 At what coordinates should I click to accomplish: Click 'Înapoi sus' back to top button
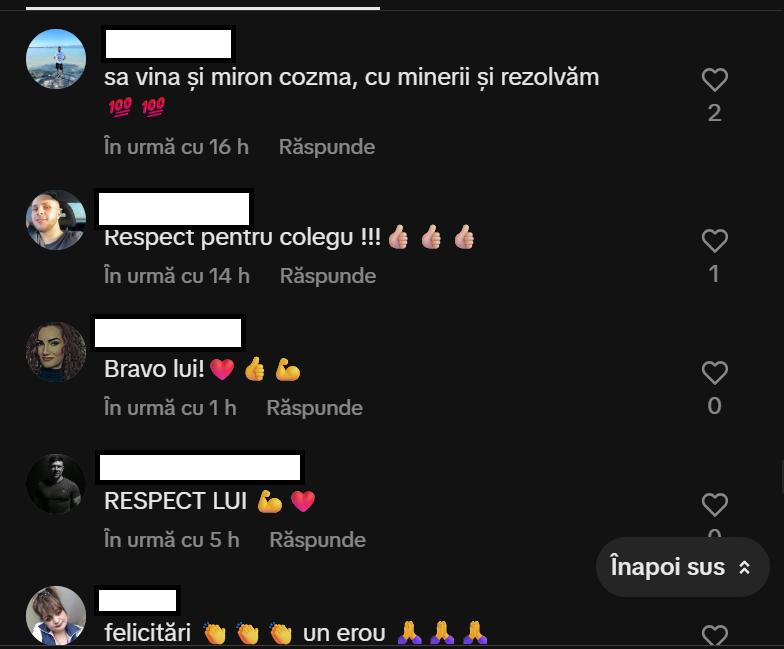pyautogui.click(x=682, y=567)
